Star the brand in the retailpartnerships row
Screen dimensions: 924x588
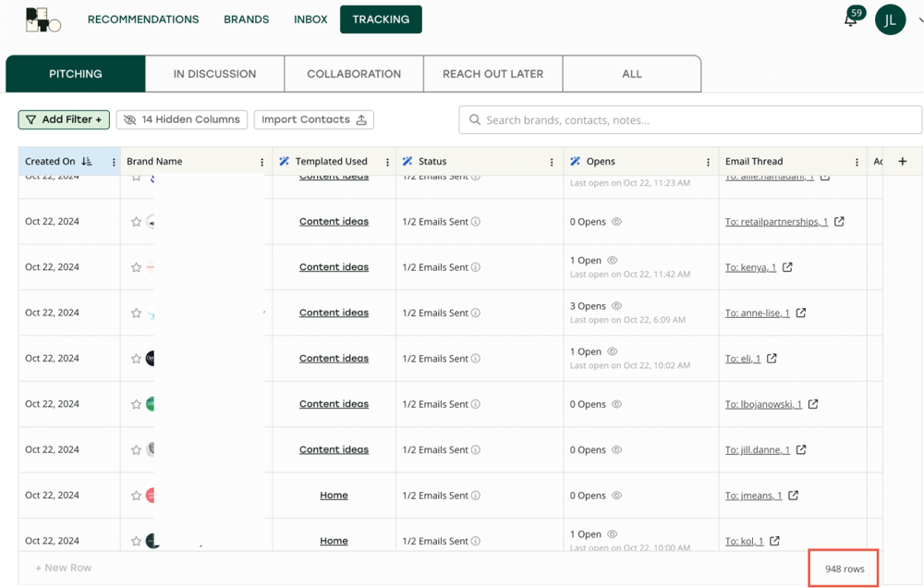click(x=136, y=222)
